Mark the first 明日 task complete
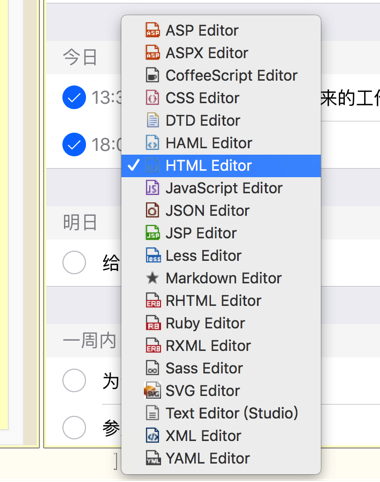 click(x=74, y=262)
